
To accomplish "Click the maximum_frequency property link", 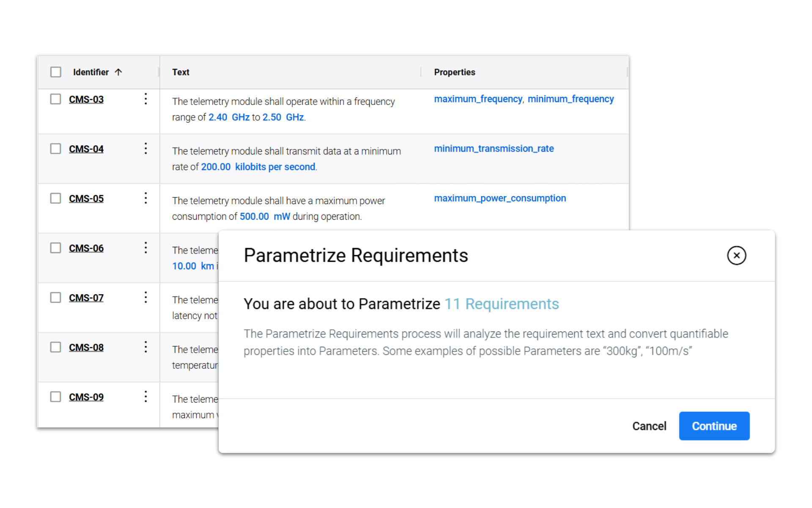I will [x=478, y=99].
